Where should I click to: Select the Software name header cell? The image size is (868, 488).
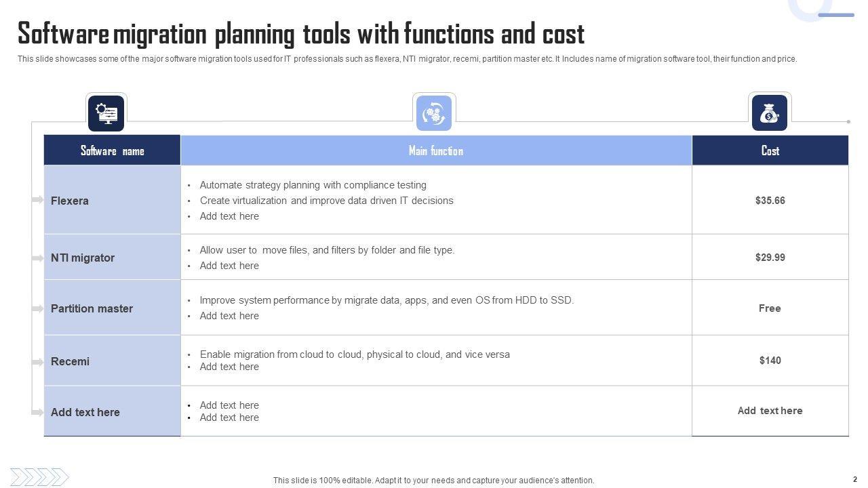point(112,150)
